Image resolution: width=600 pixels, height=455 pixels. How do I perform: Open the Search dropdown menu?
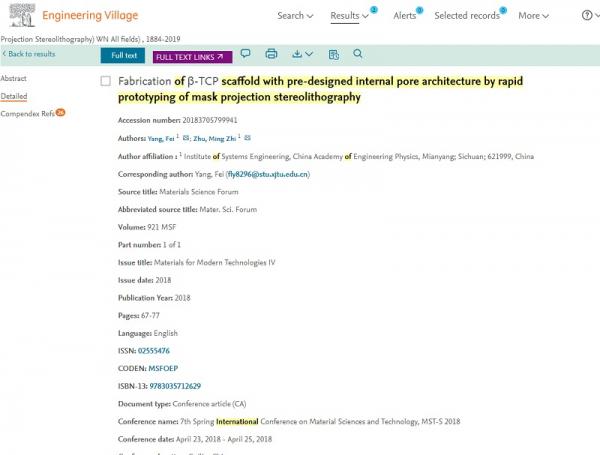(x=295, y=16)
